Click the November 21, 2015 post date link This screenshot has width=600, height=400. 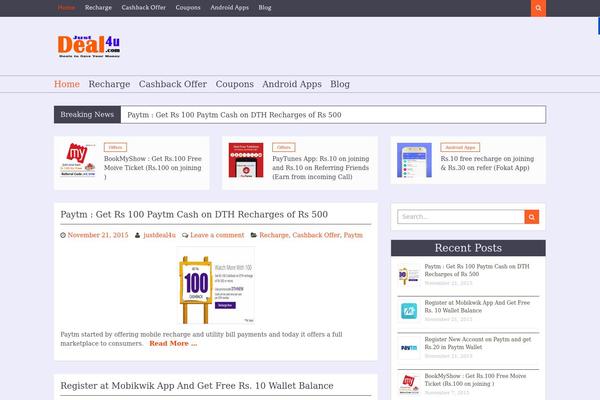tap(98, 235)
